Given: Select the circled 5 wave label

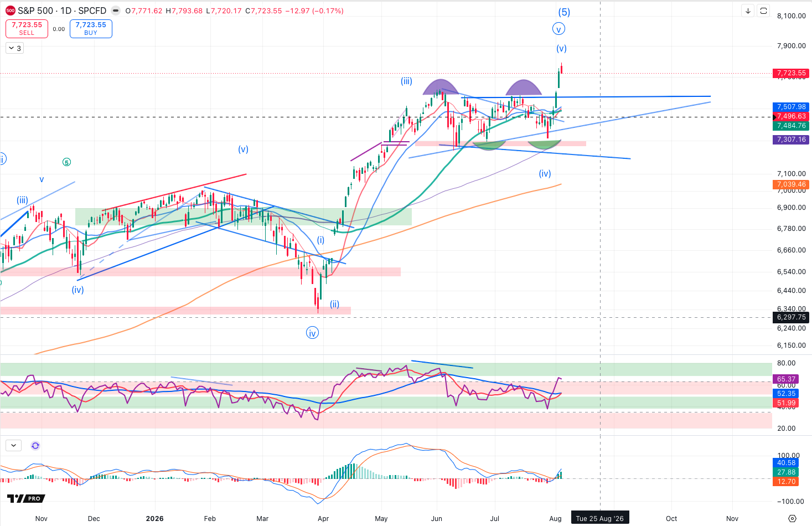Looking at the screenshot, I should click(x=66, y=162).
